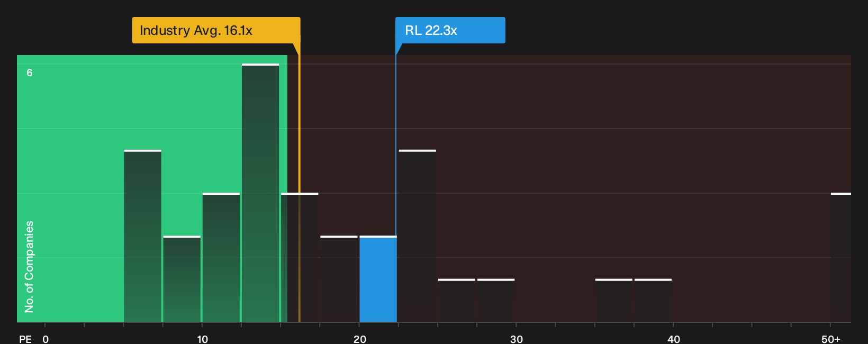
Task: Select the bar at PE 7.5-10
Action: point(182,279)
